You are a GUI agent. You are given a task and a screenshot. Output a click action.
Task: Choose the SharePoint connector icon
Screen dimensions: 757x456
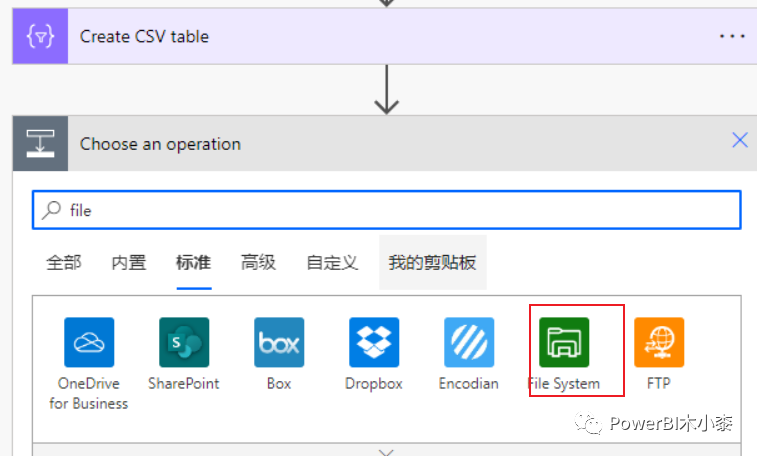184,342
